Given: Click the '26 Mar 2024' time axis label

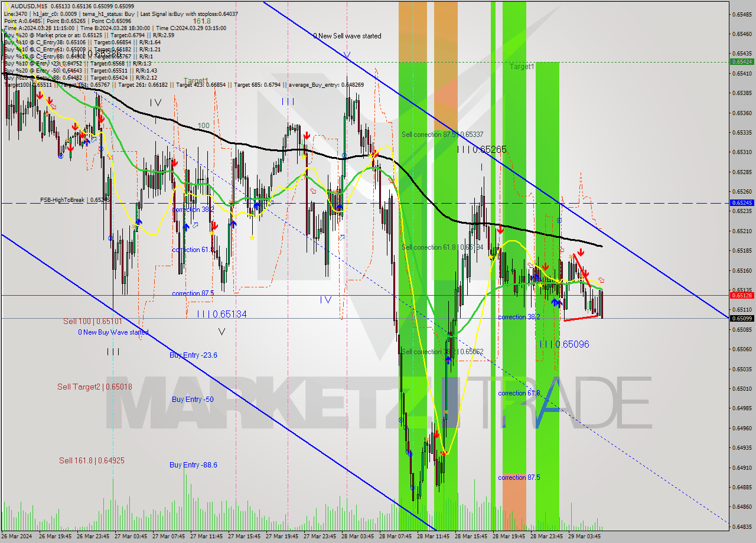Looking at the screenshot, I should pyautogui.click(x=17, y=537).
